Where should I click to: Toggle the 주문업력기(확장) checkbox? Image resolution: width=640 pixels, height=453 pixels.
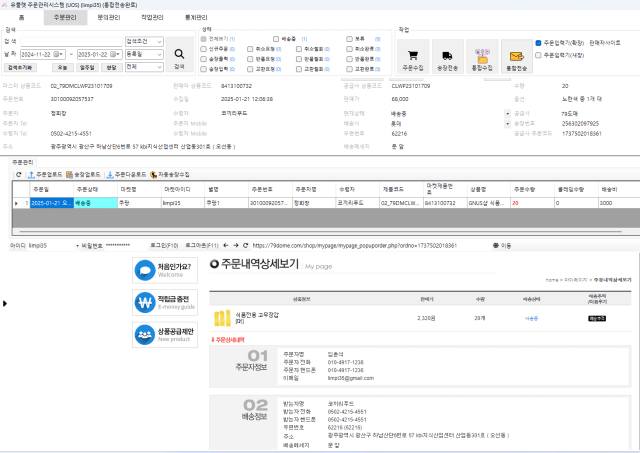[539, 43]
